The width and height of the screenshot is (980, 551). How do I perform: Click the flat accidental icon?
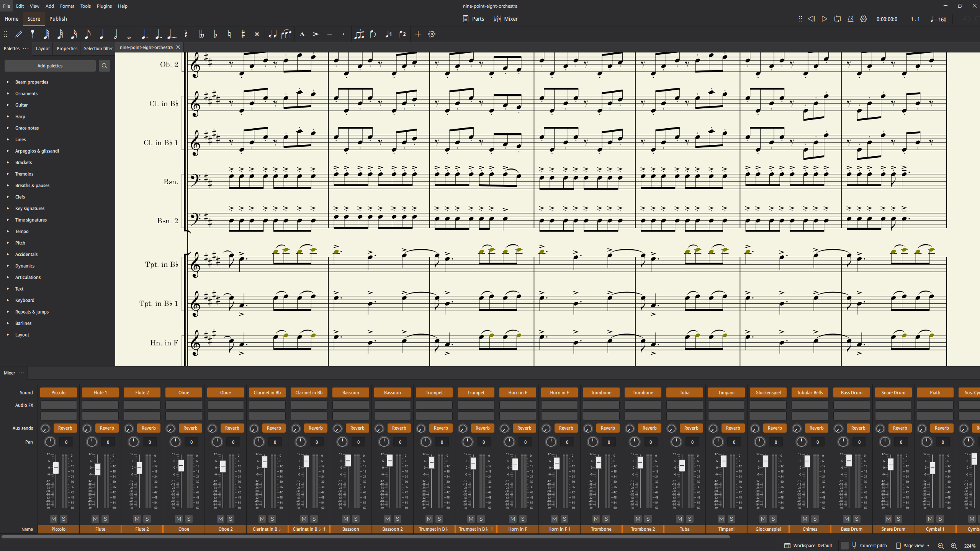tap(215, 34)
